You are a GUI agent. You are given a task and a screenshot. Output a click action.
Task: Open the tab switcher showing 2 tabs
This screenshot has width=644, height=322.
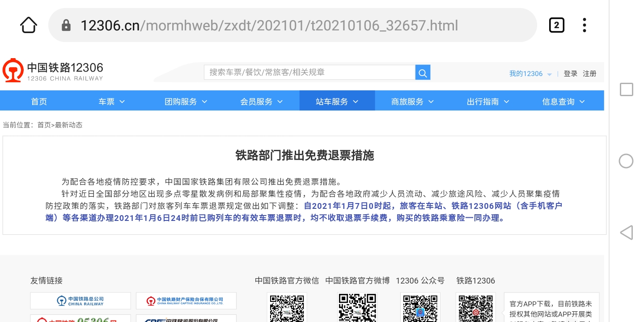[556, 25]
